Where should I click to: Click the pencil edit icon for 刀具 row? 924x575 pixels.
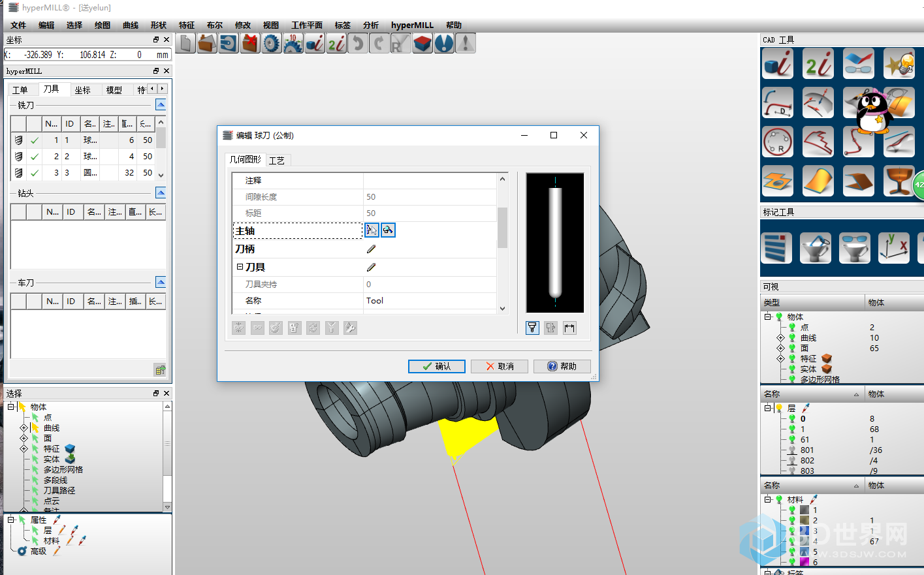point(371,268)
